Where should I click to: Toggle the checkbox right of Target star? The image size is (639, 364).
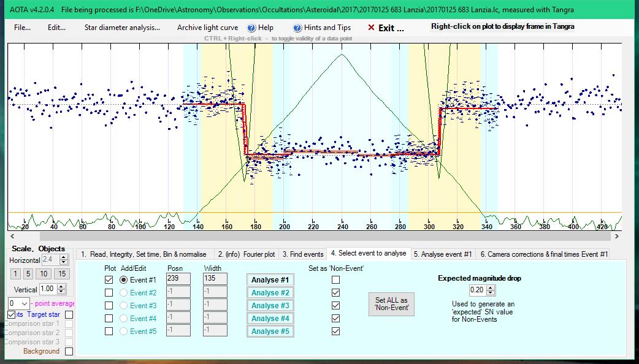coord(69,314)
